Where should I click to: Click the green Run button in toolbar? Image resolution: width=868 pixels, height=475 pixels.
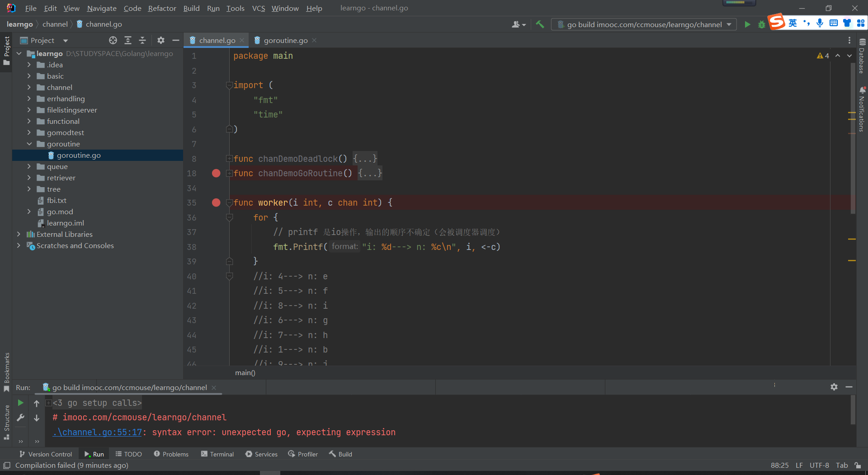tap(747, 24)
